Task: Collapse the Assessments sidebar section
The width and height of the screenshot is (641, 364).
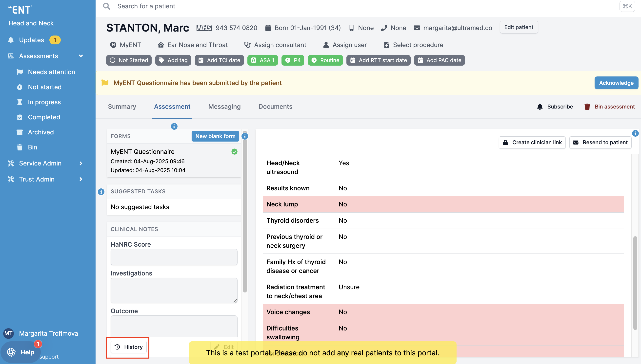Action: click(80, 56)
